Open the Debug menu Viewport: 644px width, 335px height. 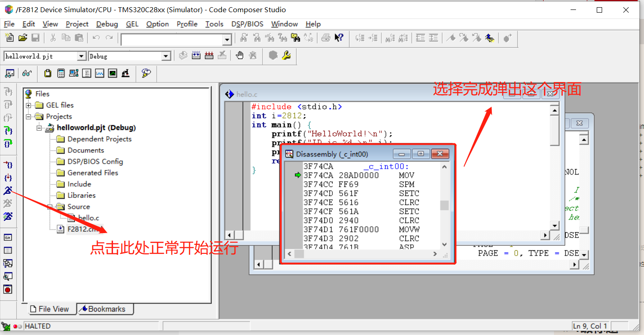(x=107, y=24)
